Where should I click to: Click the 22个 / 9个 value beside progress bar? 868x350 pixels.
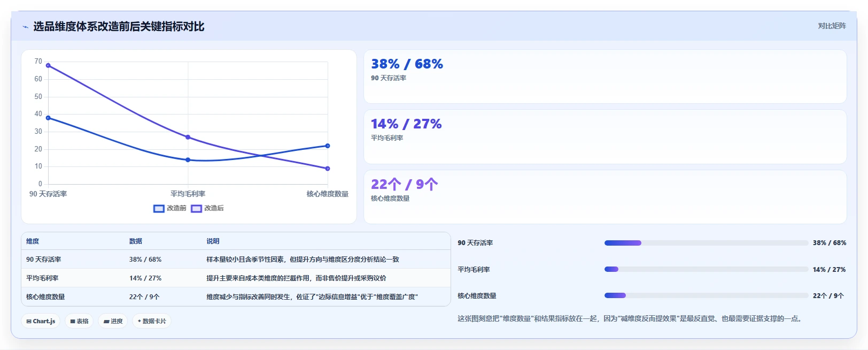tap(828, 296)
